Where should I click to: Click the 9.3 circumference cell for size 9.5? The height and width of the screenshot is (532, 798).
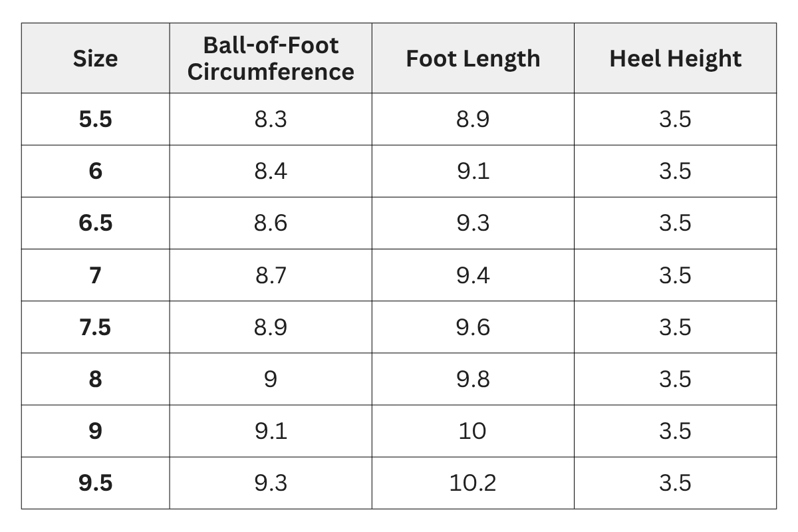coord(271,483)
